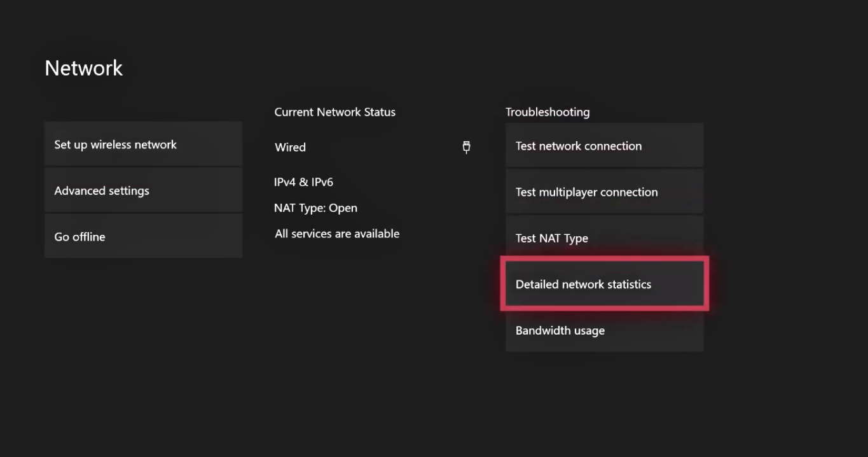
Task: Select Test NAT Type
Action: pos(604,238)
